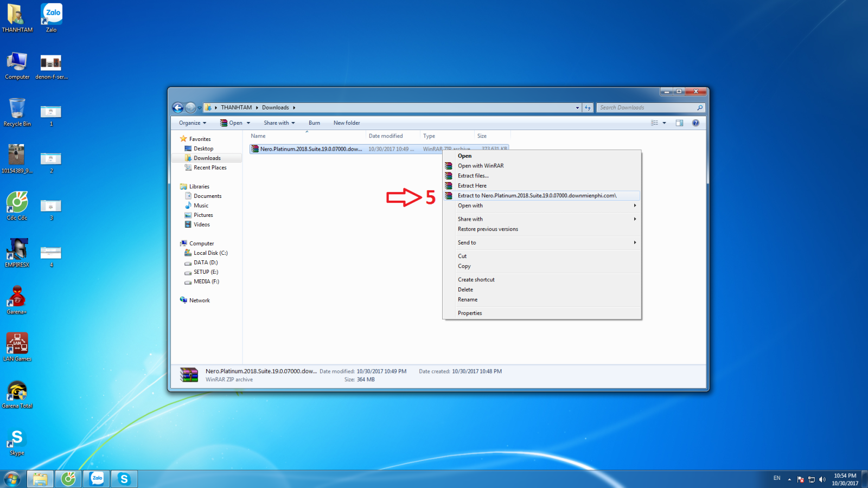Open Recycle Bin on desktop
The height and width of the screenshot is (488, 868).
click(17, 112)
